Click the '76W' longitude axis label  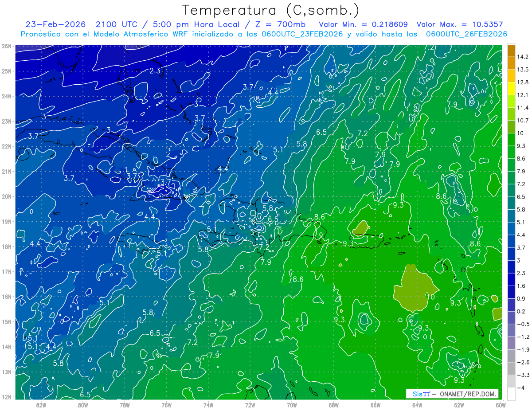click(x=166, y=404)
